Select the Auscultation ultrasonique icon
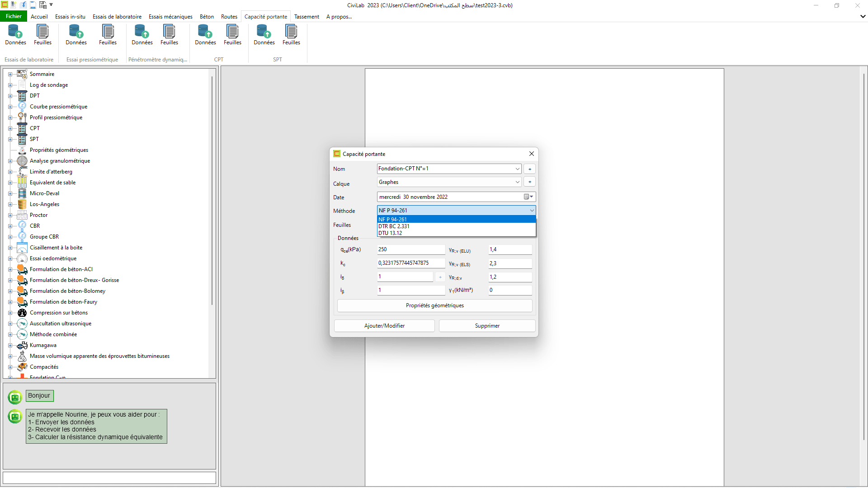The width and height of the screenshot is (868, 488). tap(22, 324)
